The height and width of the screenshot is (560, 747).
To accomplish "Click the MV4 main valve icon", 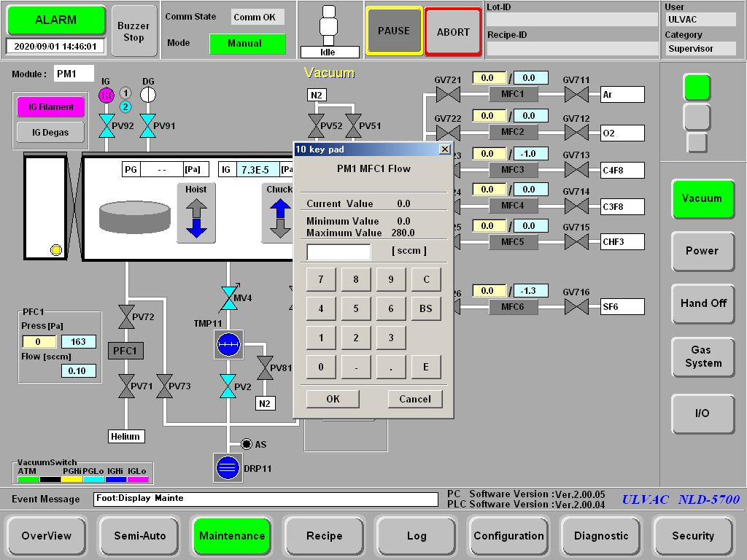I will coord(229,298).
